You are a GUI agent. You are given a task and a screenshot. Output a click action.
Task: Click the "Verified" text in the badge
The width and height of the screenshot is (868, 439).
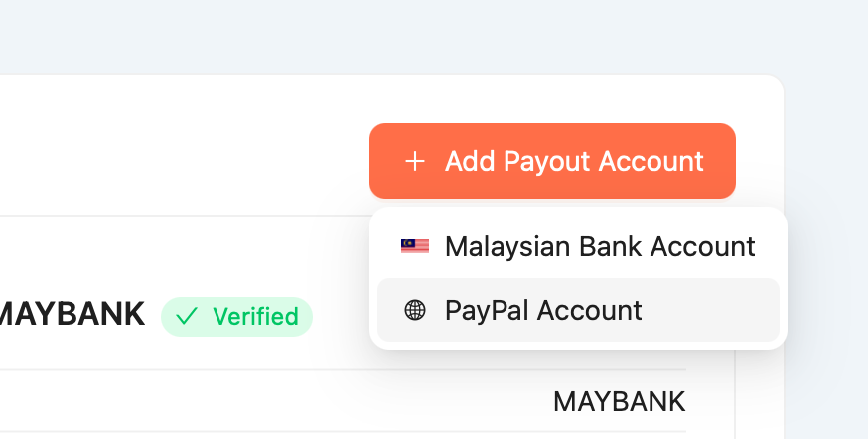(x=255, y=317)
